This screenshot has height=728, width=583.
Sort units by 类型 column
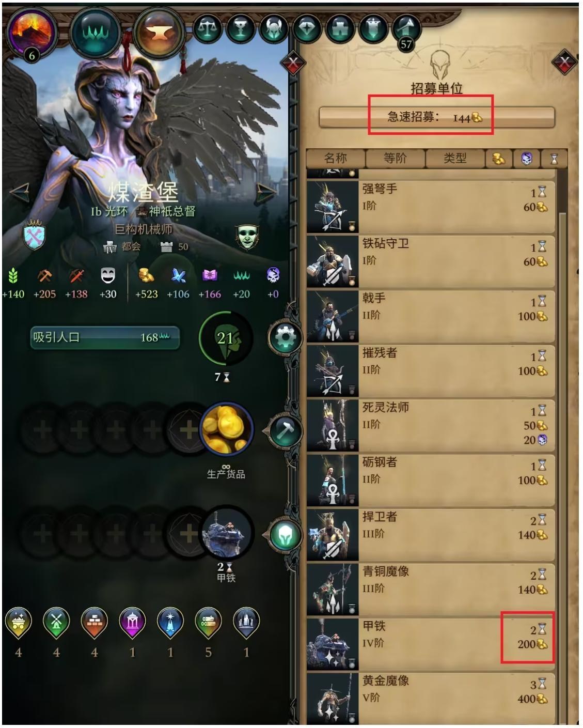point(455,159)
